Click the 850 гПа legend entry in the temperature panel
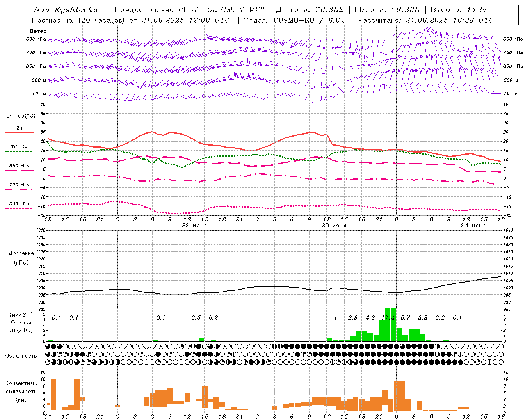525x420 pixels. 19,166
